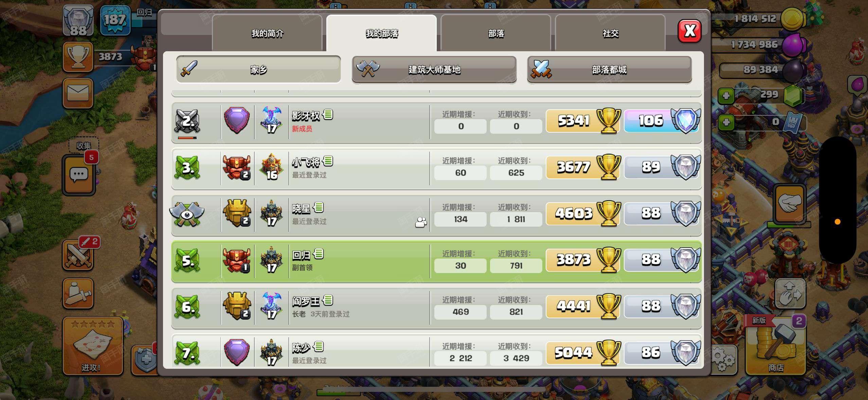868x400 pixels.
Task: Select the 家乡 home village filter
Action: tap(258, 70)
